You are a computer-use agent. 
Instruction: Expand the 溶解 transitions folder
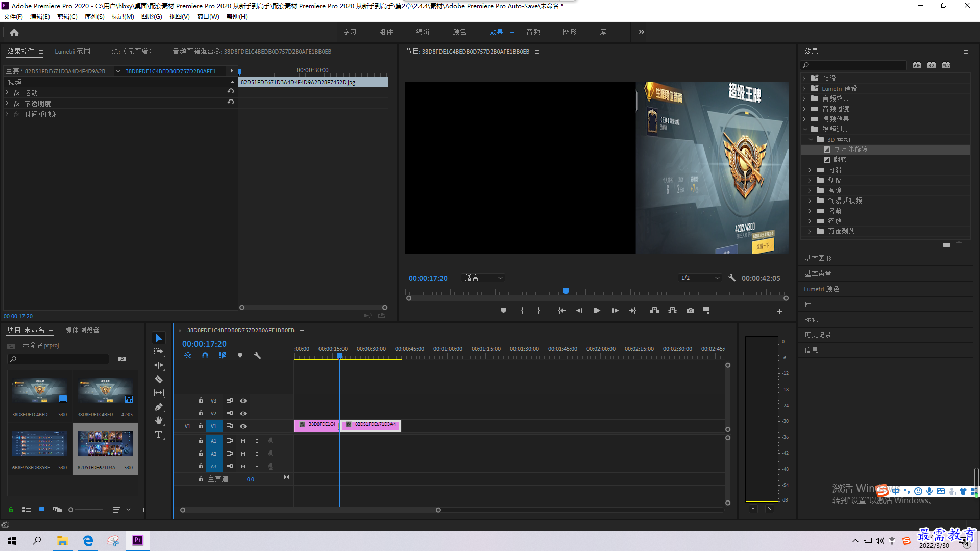pyautogui.click(x=810, y=211)
